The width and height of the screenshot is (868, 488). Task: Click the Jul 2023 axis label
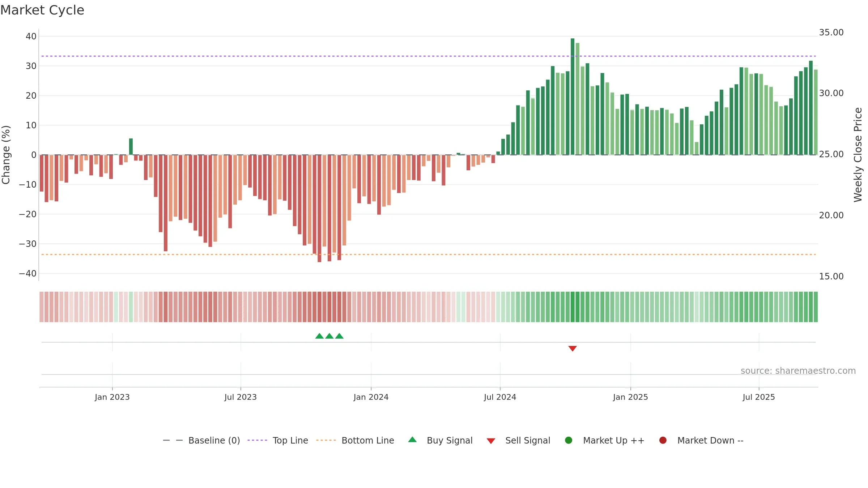(241, 397)
